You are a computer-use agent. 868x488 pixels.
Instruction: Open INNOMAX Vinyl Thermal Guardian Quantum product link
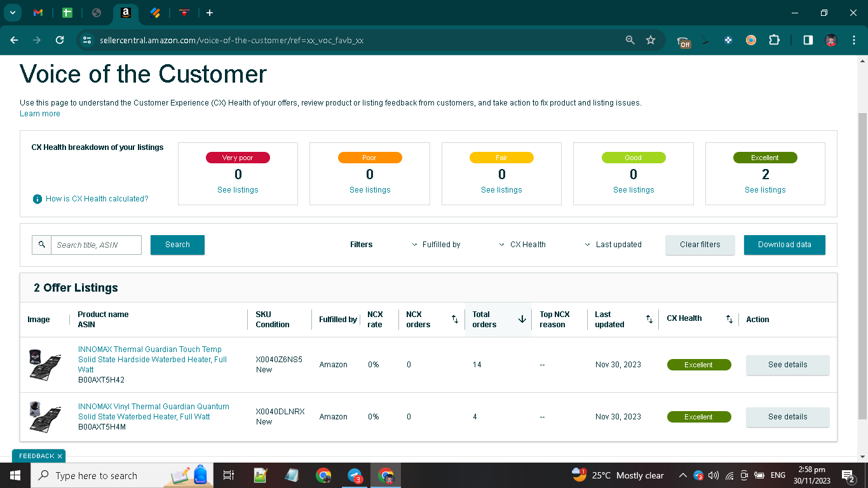click(x=154, y=412)
